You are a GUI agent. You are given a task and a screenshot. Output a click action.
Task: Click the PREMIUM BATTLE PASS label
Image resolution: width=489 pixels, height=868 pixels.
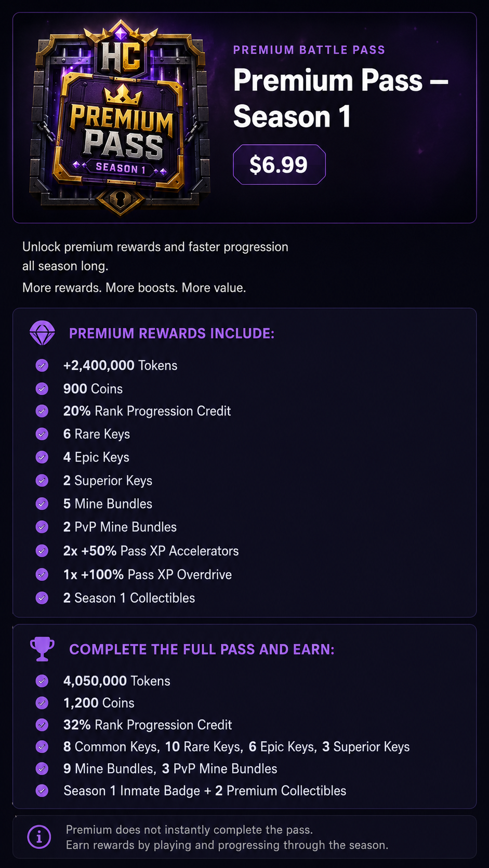pyautogui.click(x=309, y=50)
